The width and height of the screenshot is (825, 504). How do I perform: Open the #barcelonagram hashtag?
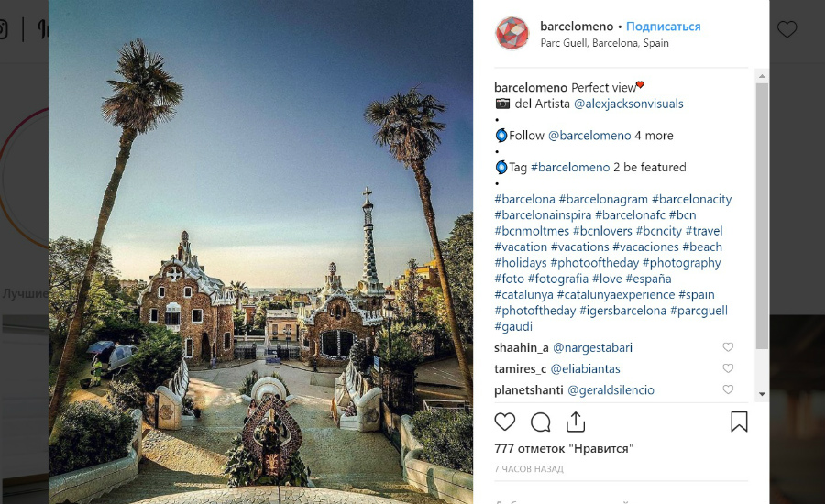click(603, 200)
